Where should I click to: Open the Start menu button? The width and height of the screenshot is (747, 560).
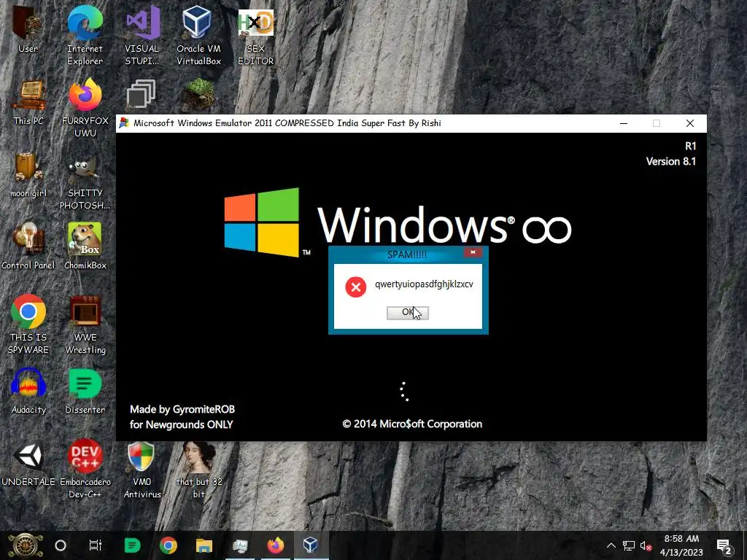[26, 545]
